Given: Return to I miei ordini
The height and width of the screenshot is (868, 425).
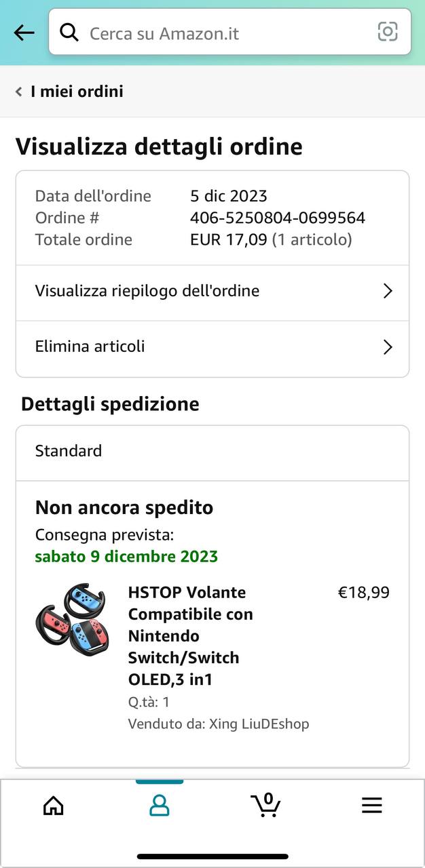Looking at the screenshot, I should (x=77, y=92).
